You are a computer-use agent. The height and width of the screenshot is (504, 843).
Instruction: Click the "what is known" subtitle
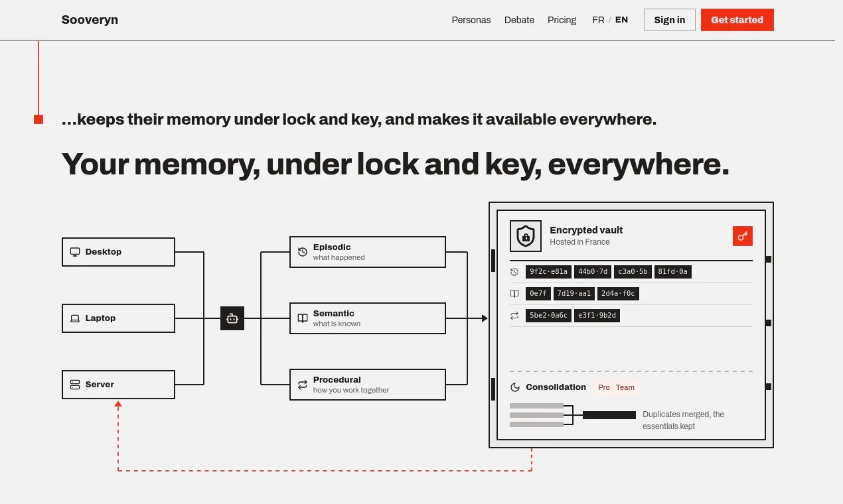(337, 324)
